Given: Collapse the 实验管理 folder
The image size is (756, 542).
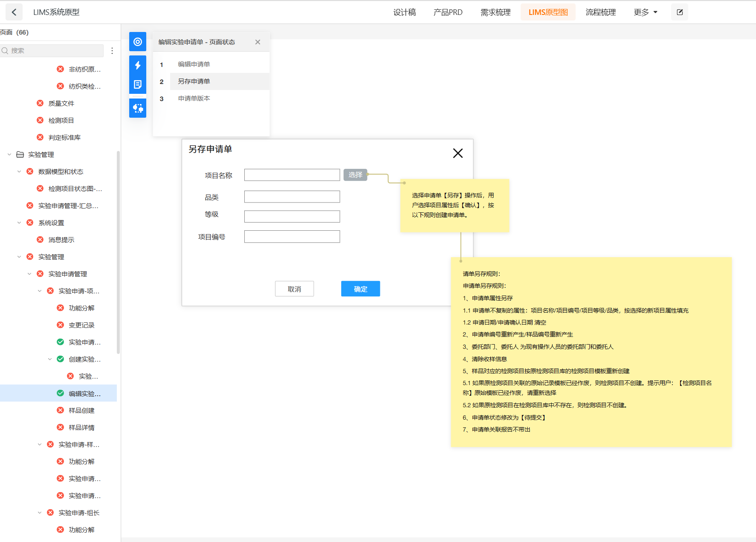Looking at the screenshot, I should [x=9, y=154].
